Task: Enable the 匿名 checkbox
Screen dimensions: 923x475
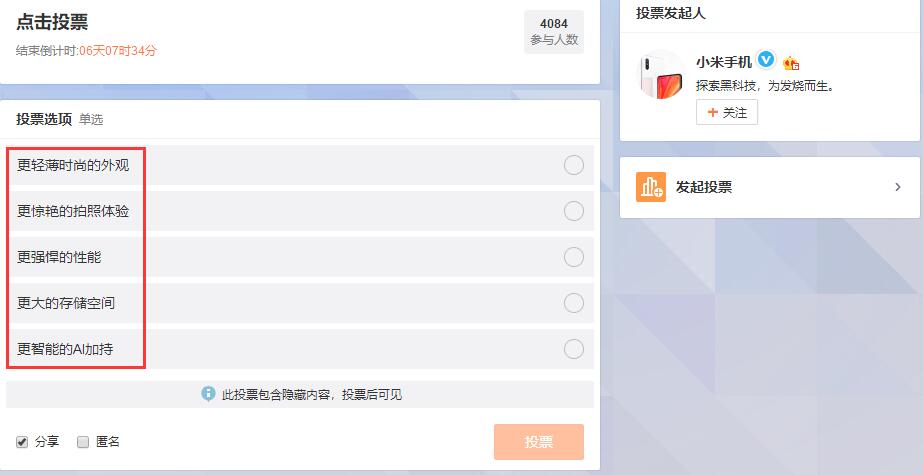Action: (x=83, y=442)
